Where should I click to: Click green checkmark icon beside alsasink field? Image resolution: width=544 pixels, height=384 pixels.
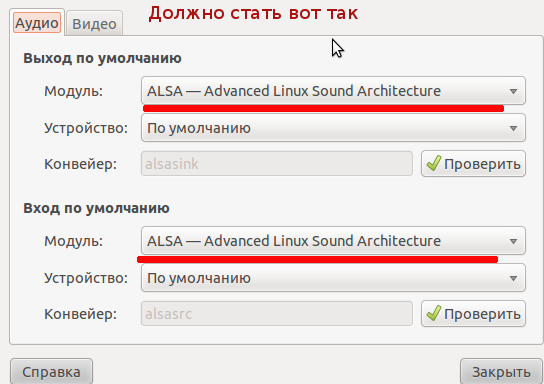[434, 163]
